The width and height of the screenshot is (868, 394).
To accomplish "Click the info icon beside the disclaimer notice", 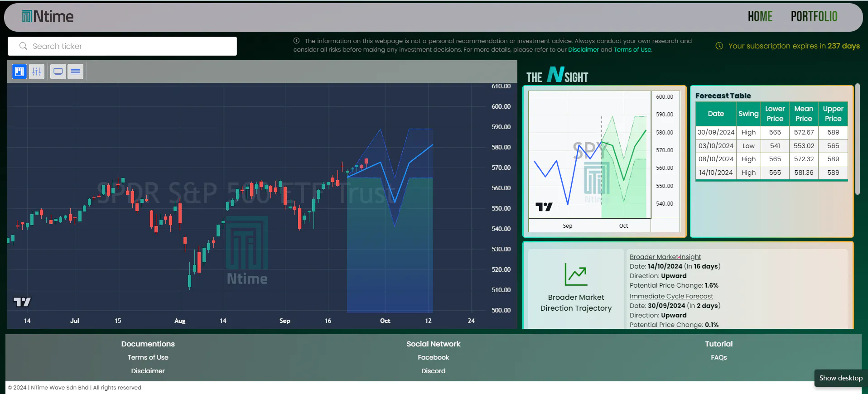I will tap(296, 41).
